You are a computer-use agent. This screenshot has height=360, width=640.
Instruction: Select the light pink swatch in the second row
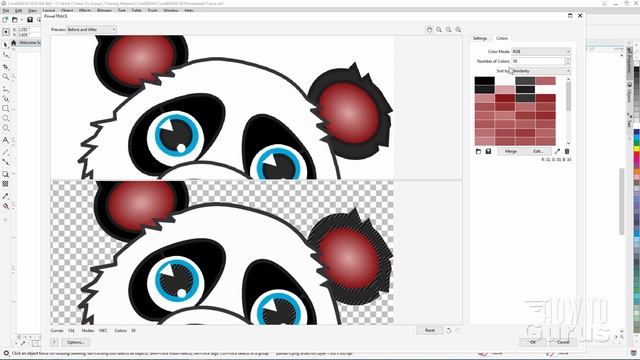[x=505, y=89]
